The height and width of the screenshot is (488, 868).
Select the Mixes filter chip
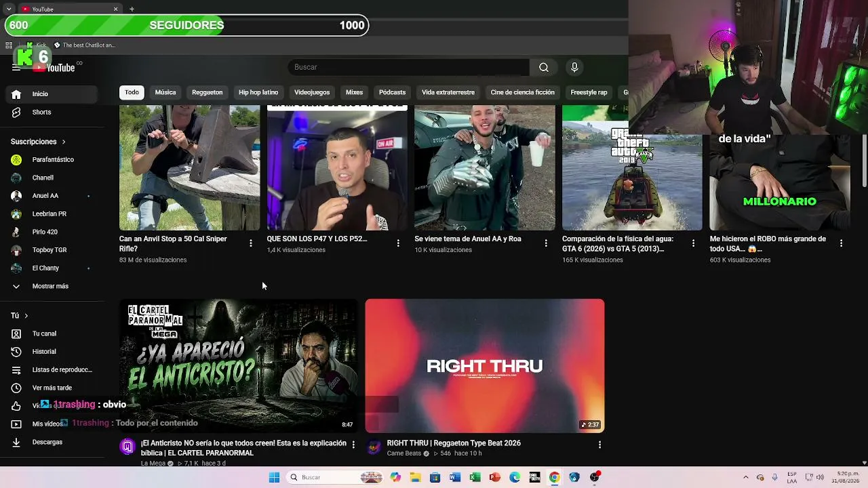(354, 92)
